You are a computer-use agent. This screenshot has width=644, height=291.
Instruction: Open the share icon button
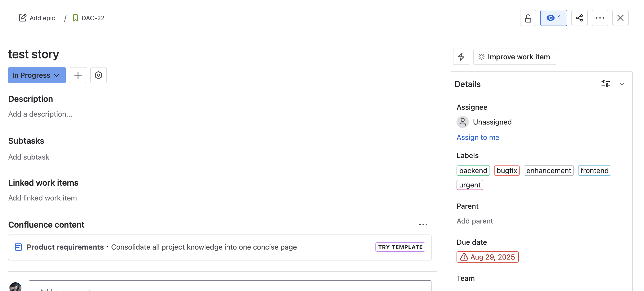pos(579,18)
